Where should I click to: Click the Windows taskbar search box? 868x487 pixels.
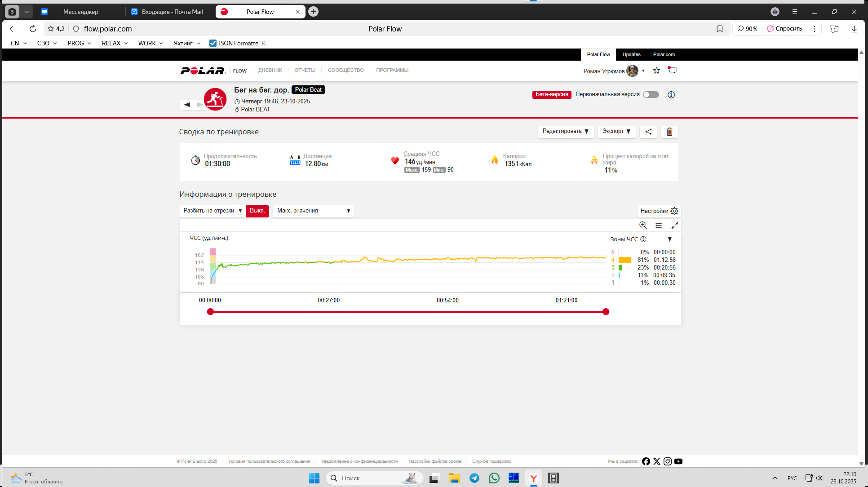(x=374, y=478)
